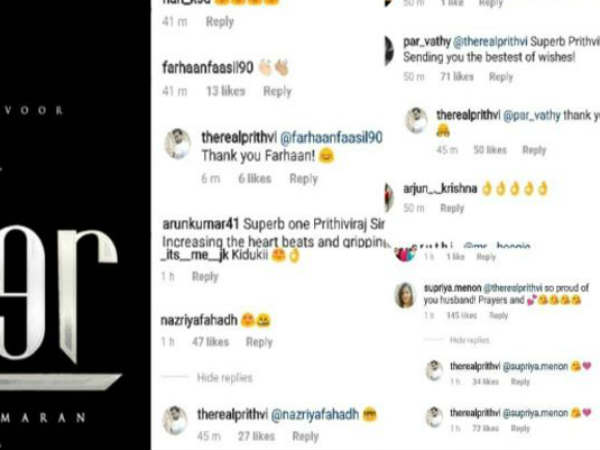View 47 likes on nazriyafahadh comment
This screenshot has width=600, height=450.
(x=210, y=342)
